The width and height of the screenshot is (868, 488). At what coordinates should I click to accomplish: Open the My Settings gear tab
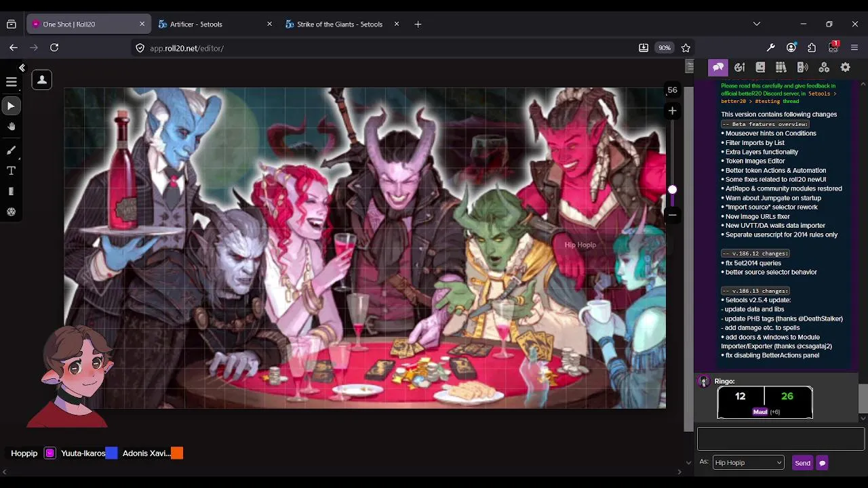click(x=845, y=67)
